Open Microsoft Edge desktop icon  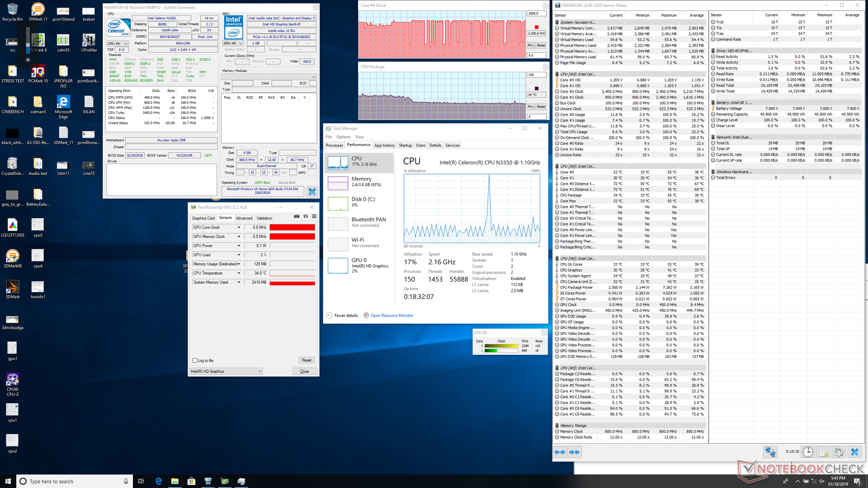coord(63,108)
